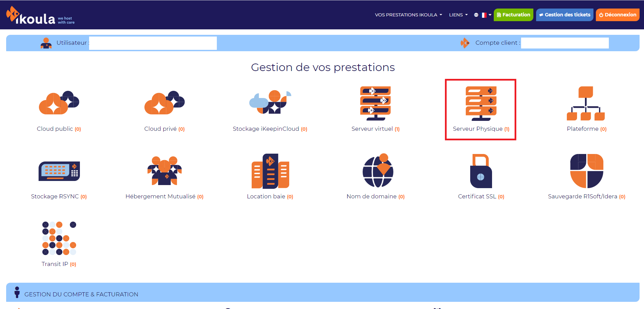This screenshot has height=309, width=644.
Task: Open Gestion des tickets button
Action: tap(564, 15)
